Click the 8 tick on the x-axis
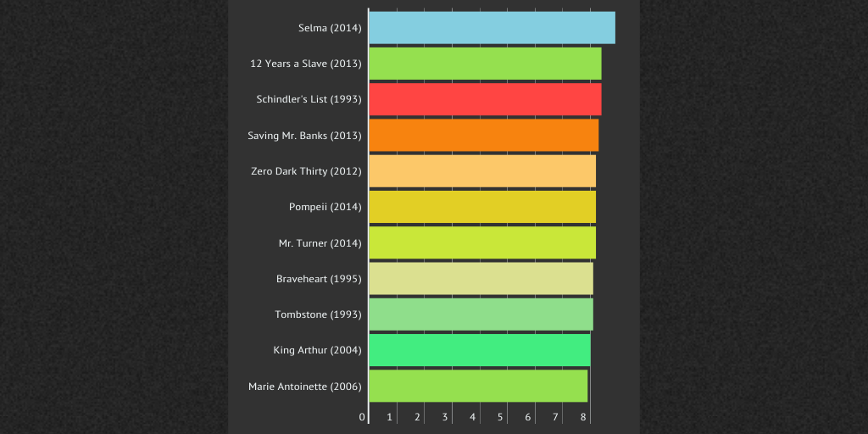868x434 pixels. pos(583,417)
